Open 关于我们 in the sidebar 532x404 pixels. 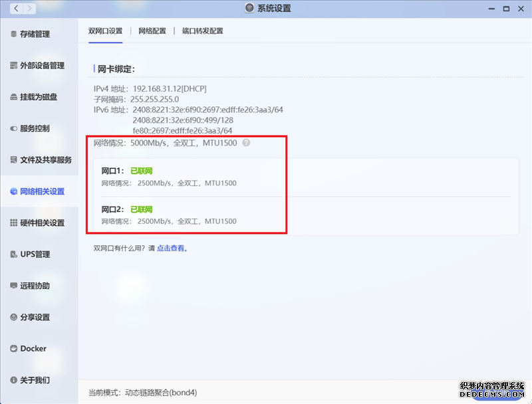(35, 380)
